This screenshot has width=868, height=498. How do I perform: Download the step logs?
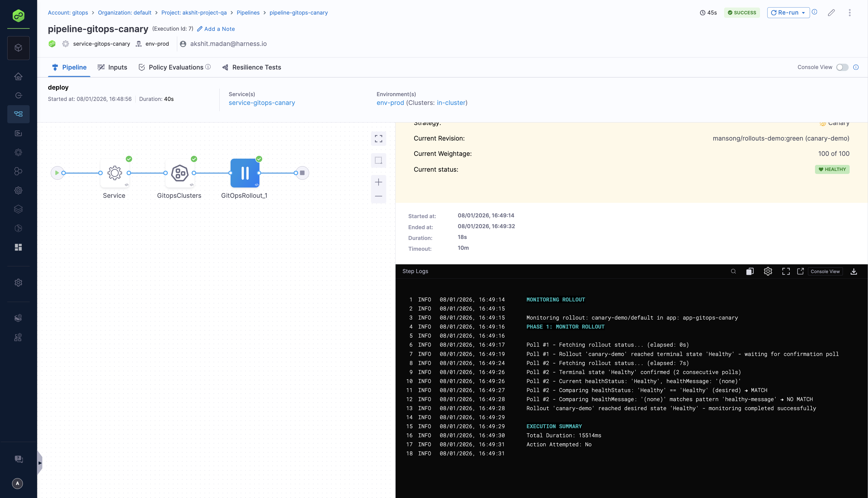[854, 271]
